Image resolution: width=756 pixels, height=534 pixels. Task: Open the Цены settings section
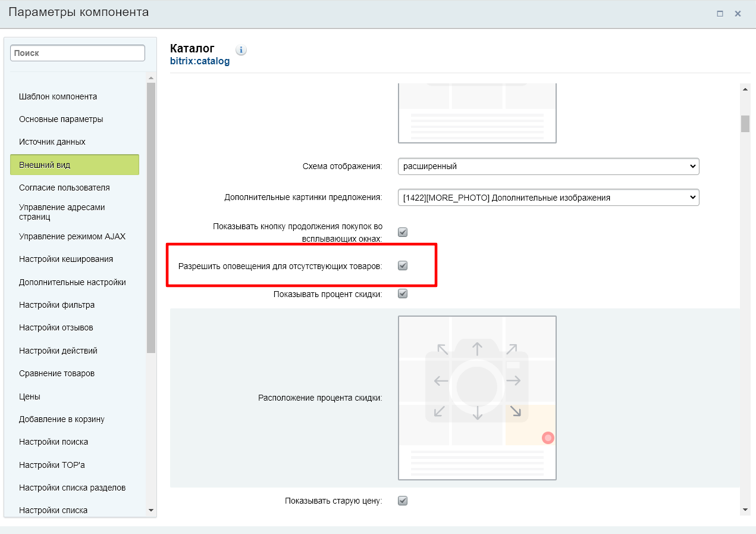coord(30,396)
